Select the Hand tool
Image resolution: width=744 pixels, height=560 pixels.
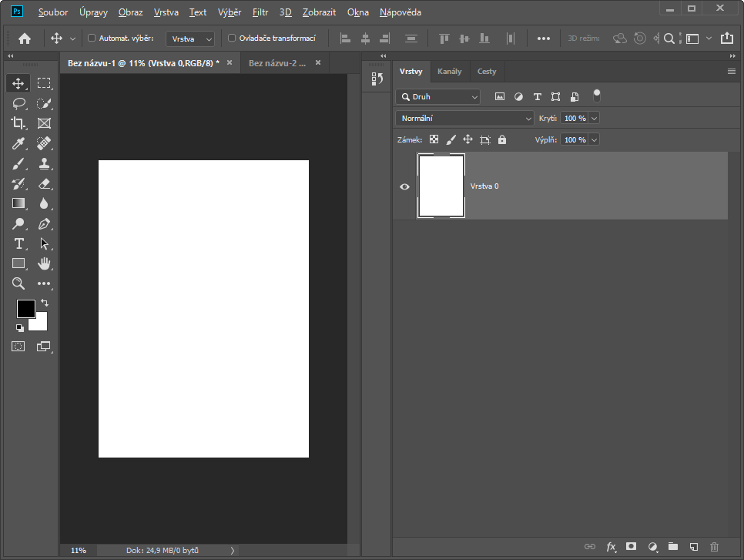pyautogui.click(x=44, y=263)
